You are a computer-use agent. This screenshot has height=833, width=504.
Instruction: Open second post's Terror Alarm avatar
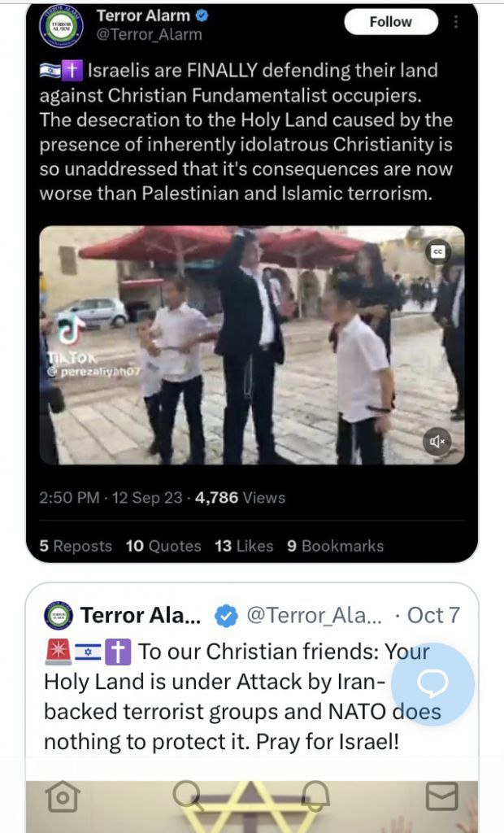(59, 616)
